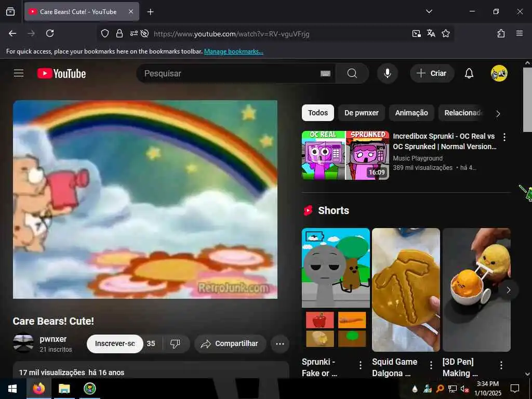Open a new tab
532x399 pixels.
click(x=151, y=12)
